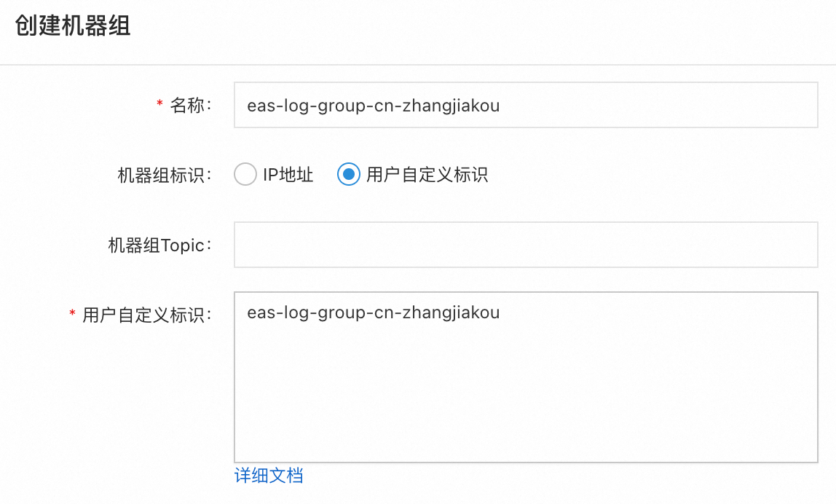Select the IP地址 radio button
The image size is (836, 504).
click(245, 175)
